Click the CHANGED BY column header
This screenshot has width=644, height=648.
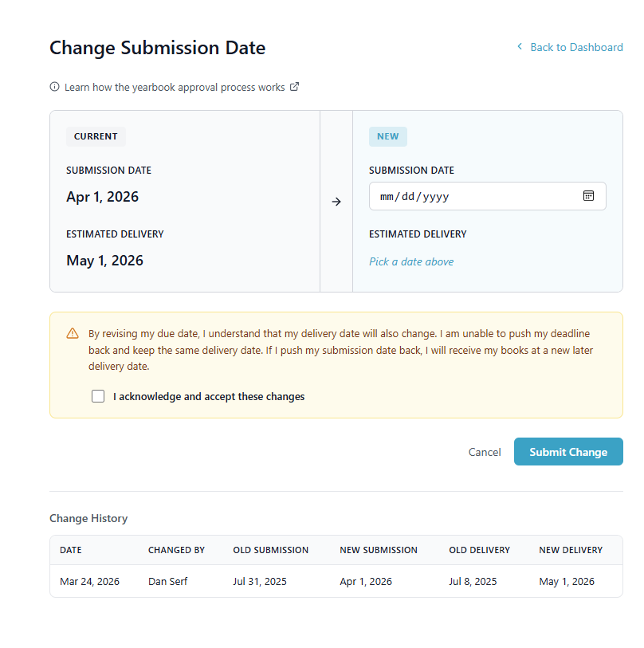click(x=176, y=550)
